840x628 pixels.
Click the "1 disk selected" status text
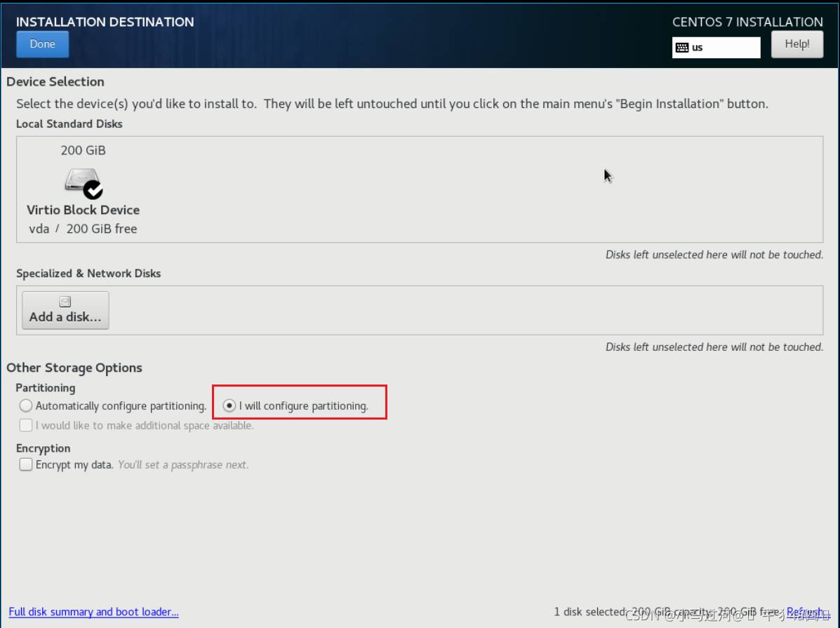[589, 612]
